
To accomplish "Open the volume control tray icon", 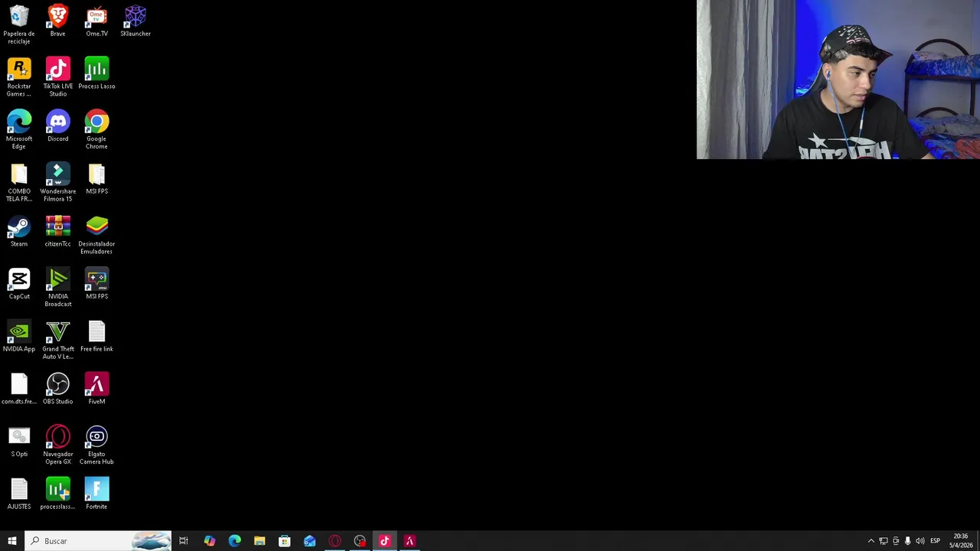I will 920,541.
